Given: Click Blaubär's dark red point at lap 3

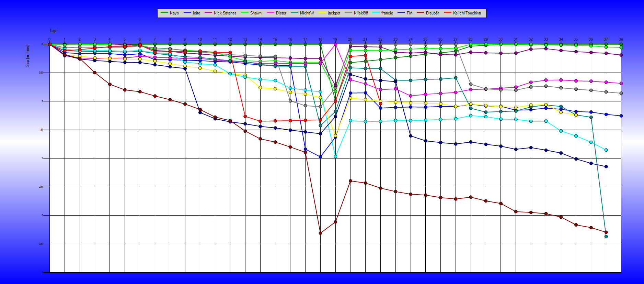Looking at the screenshot, I should coord(95,73).
